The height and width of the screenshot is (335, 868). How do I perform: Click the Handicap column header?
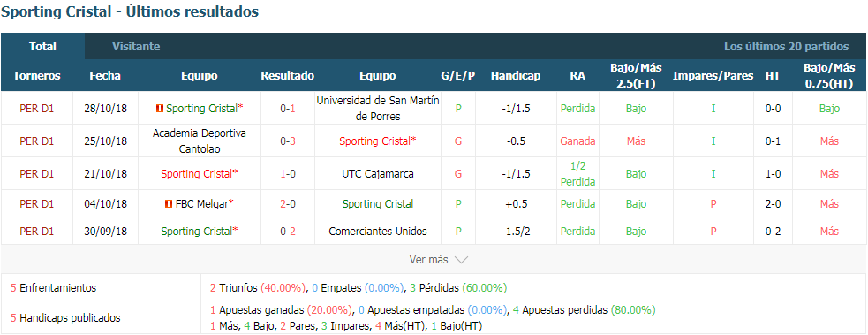click(516, 76)
